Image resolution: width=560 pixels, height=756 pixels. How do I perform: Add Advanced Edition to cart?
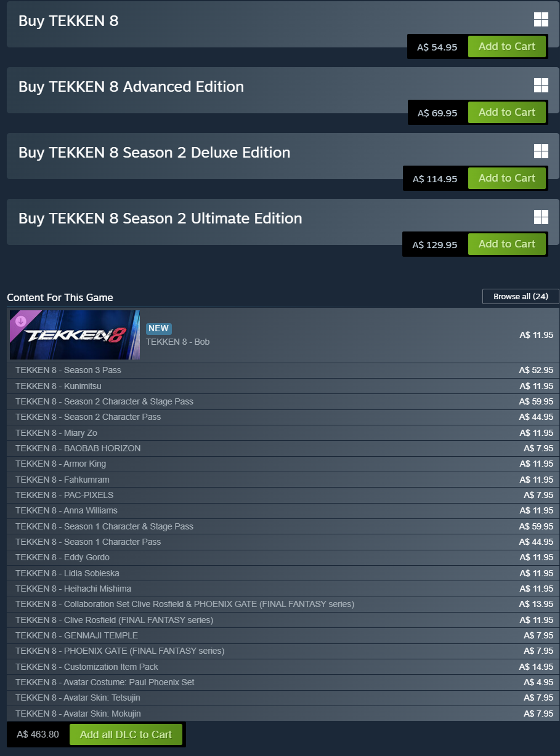coord(507,113)
